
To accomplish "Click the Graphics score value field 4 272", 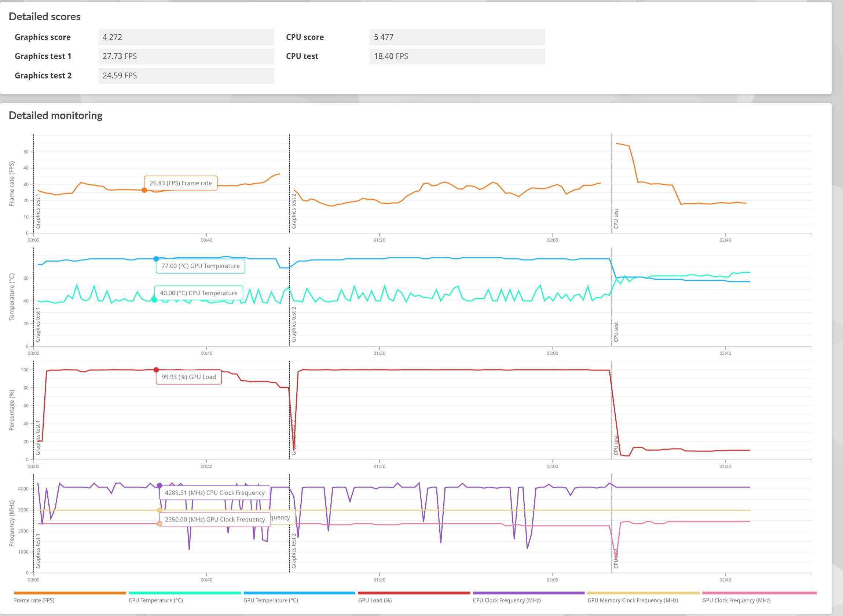I will [x=186, y=37].
